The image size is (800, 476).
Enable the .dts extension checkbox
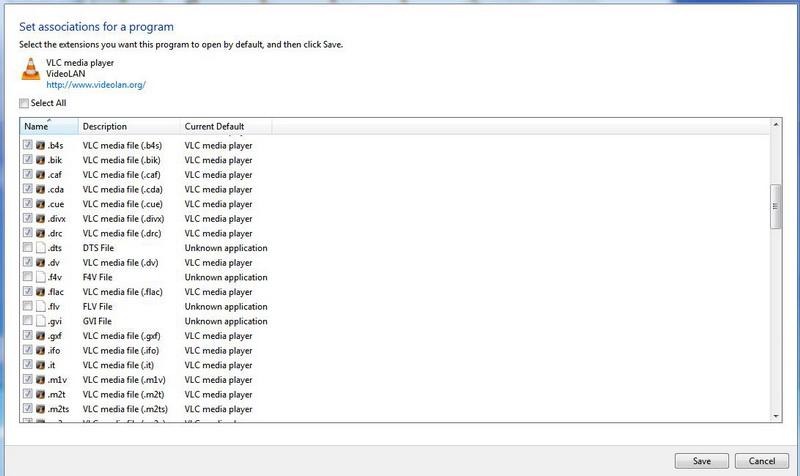tap(28, 247)
